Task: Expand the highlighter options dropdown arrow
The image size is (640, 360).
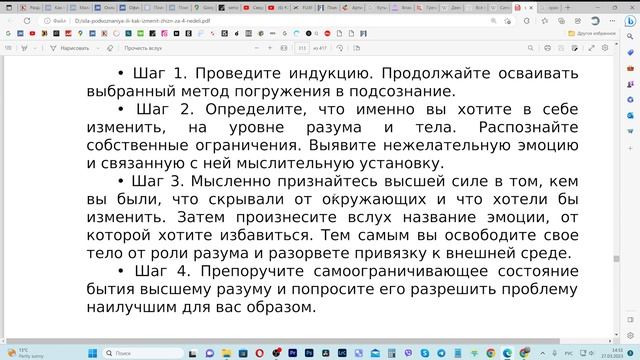Action: (x=35, y=48)
